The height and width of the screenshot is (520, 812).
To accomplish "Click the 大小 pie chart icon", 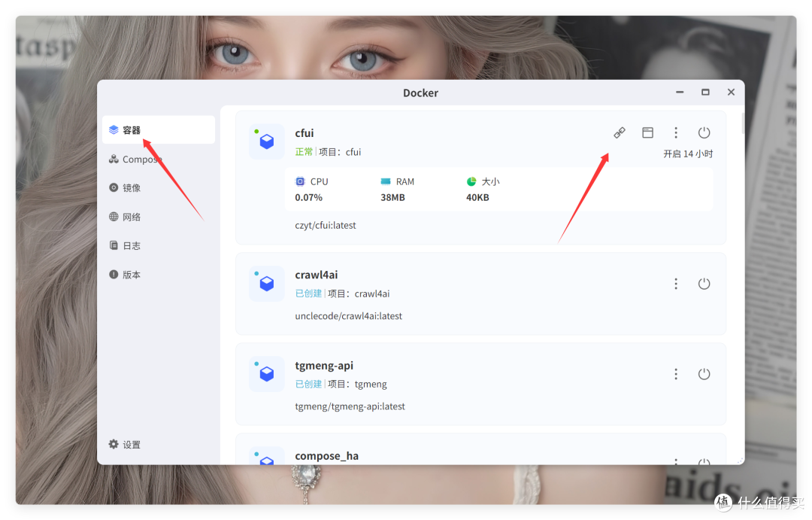I will (471, 181).
